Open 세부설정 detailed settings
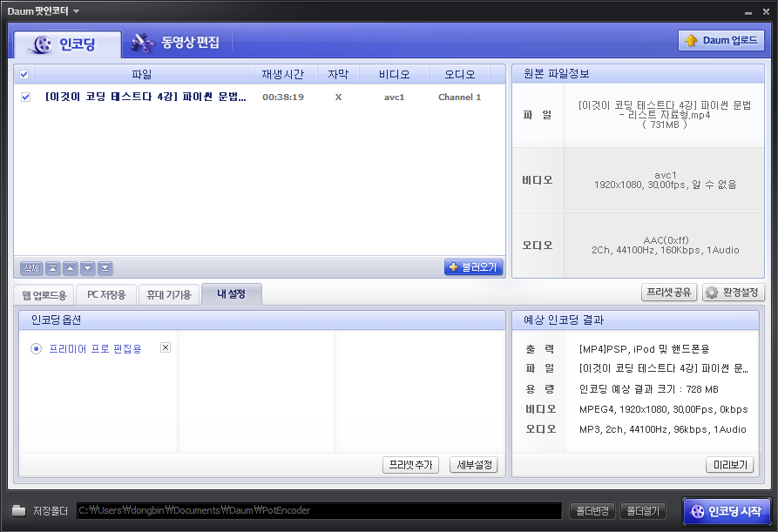 [474, 465]
